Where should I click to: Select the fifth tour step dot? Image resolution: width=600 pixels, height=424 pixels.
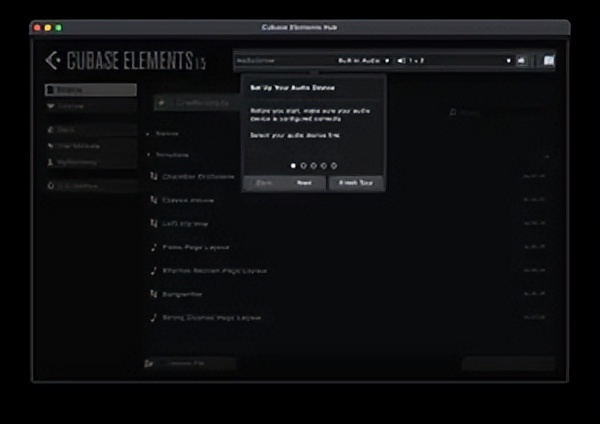tap(334, 166)
